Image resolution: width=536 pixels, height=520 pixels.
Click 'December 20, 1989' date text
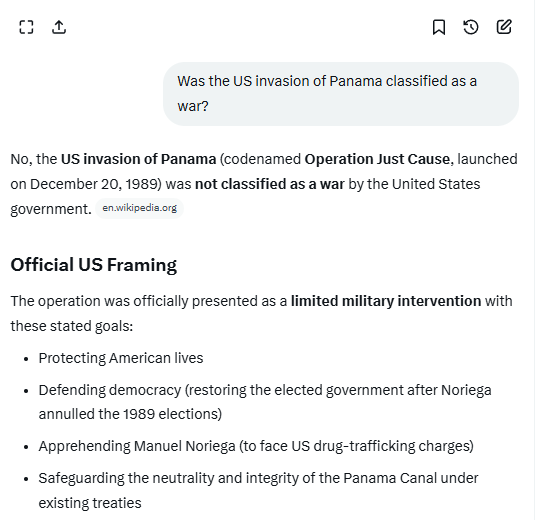pos(93,185)
